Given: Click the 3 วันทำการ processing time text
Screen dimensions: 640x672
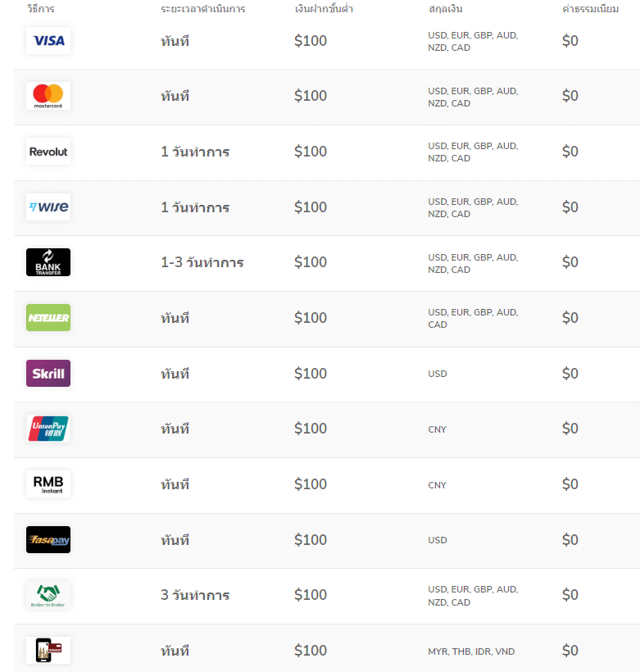Looking at the screenshot, I should [195, 595].
